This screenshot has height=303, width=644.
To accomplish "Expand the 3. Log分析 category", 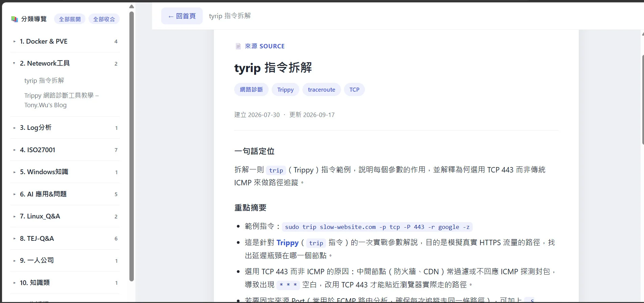I will click(x=65, y=127).
